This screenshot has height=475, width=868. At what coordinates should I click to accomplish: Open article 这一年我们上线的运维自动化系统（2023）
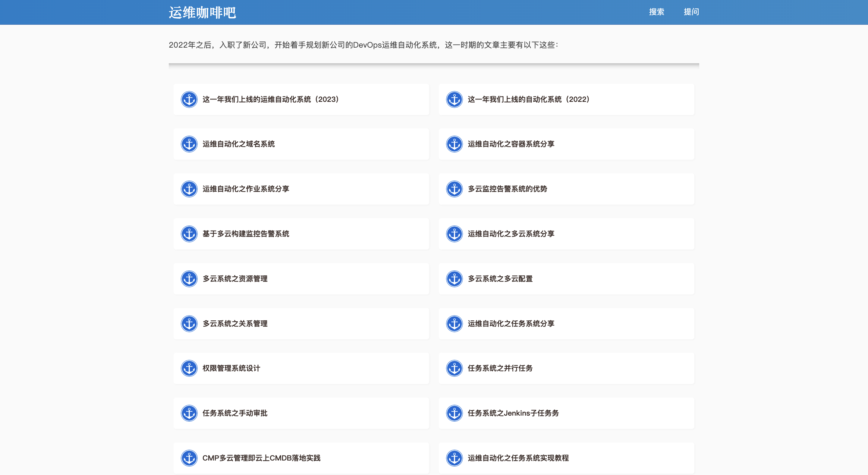271,99
